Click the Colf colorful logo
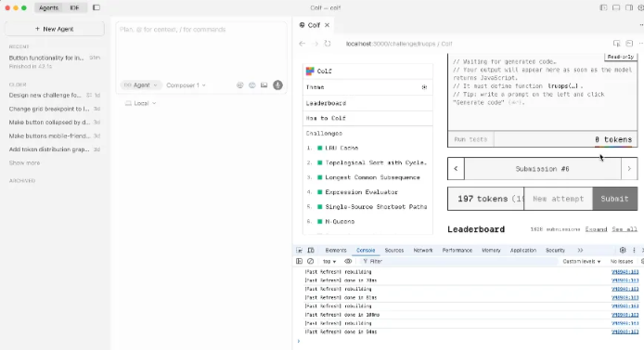The image size is (644, 350). point(310,71)
